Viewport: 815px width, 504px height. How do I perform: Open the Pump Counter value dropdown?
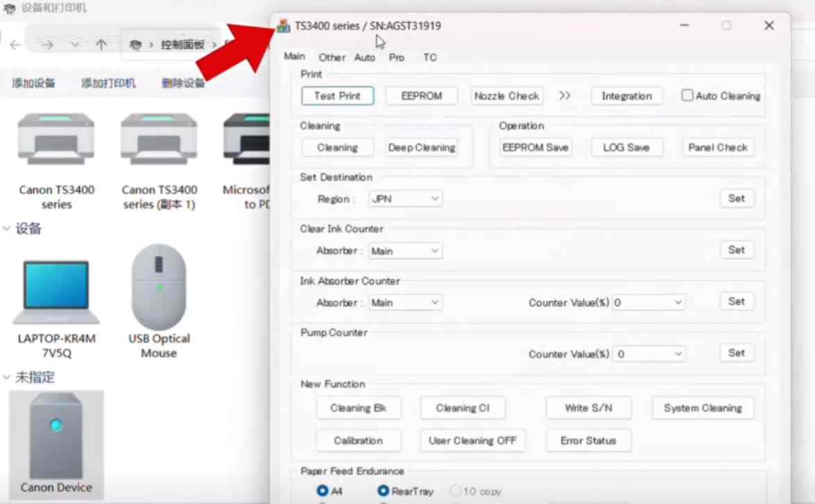[648, 354]
